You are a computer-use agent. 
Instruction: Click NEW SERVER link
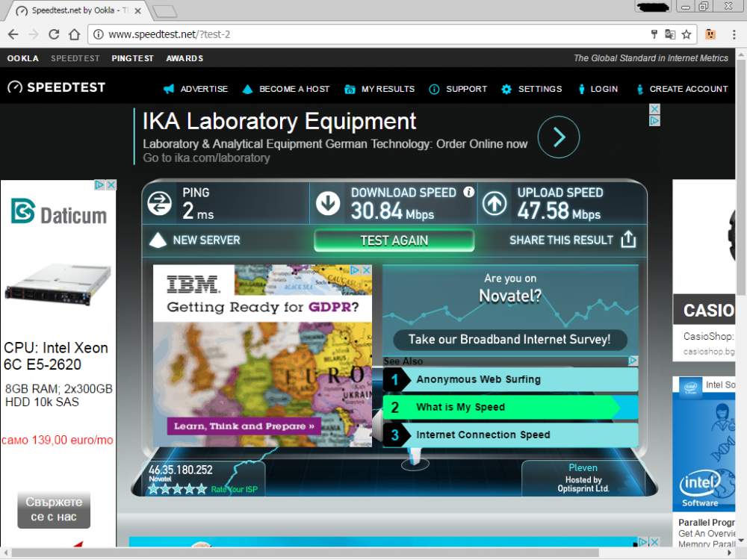(x=206, y=240)
